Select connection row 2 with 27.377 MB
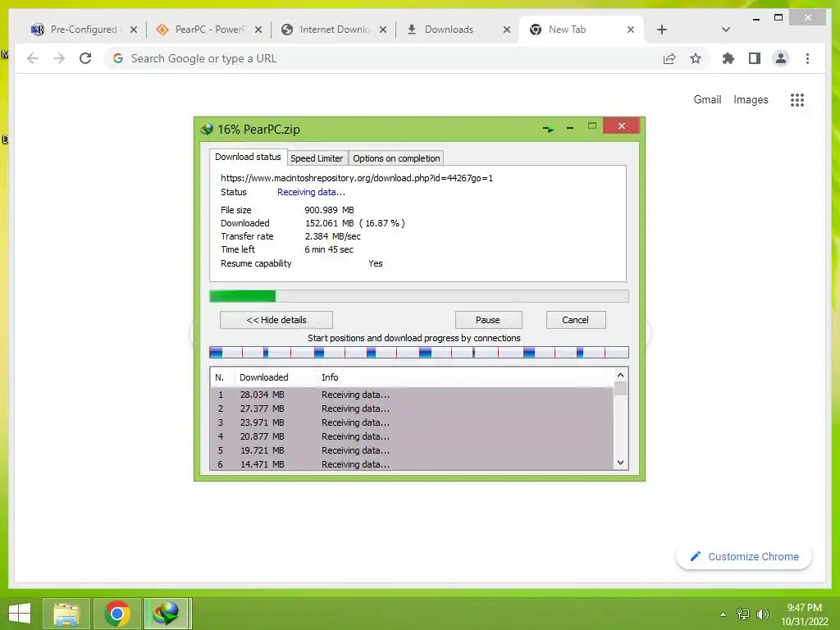Image resolution: width=840 pixels, height=630 pixels. tap(412, 409)
